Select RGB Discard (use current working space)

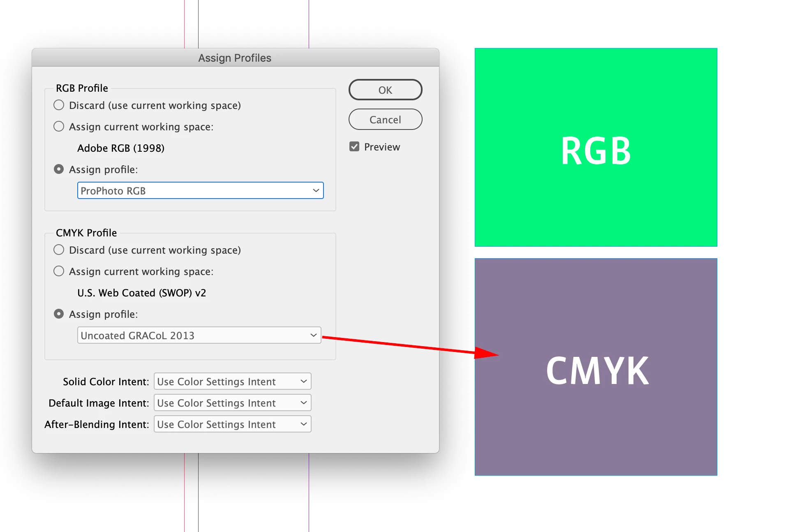59,105
